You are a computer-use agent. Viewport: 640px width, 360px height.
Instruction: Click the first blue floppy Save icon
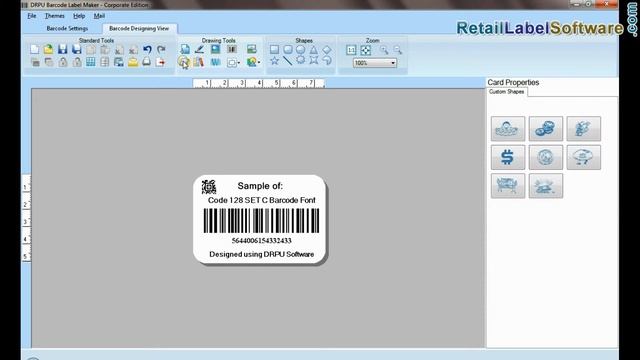62,49
